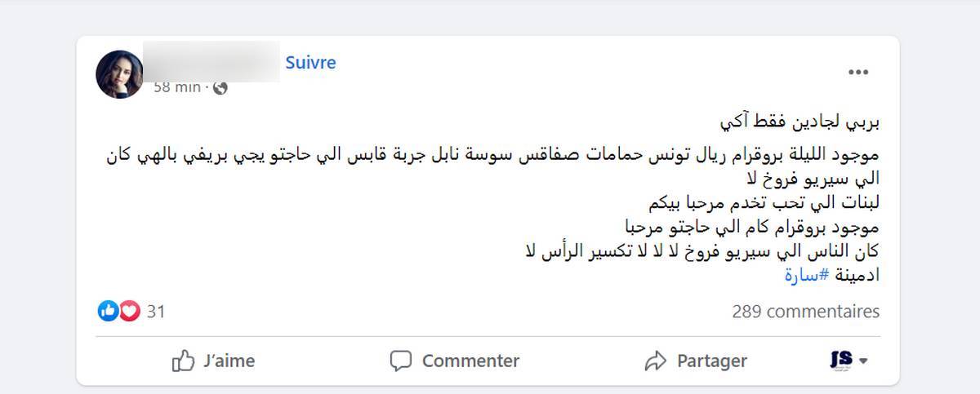Image resolution: width=980 pixels, height=394 pixels.
Task: Open the poster's profile picture
Action: pos(119,74)
